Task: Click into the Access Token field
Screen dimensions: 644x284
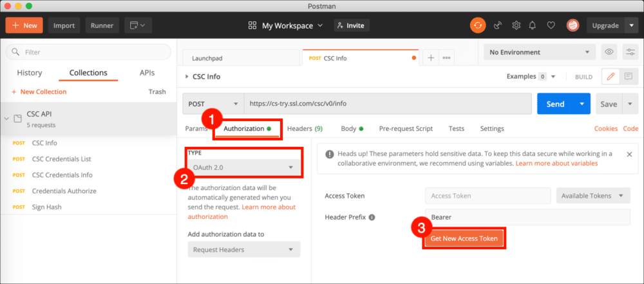Action: tap(488, 196)
